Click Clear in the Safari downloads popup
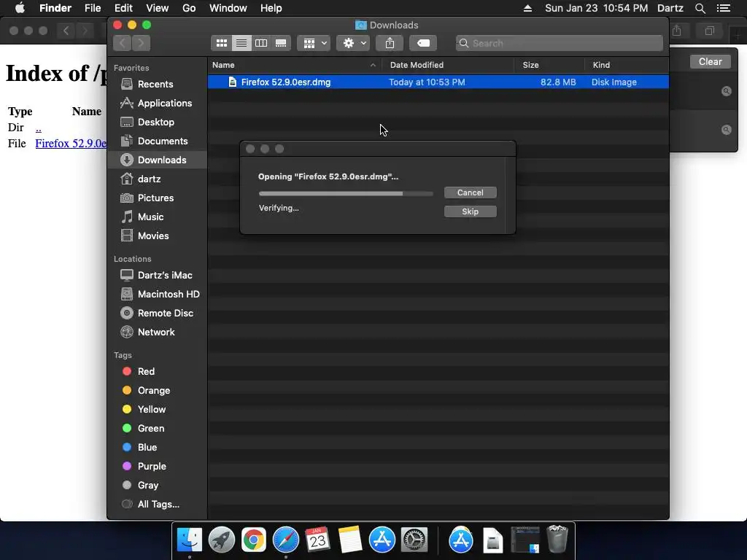This screenshot has height=560, width=747. [710, 61]
